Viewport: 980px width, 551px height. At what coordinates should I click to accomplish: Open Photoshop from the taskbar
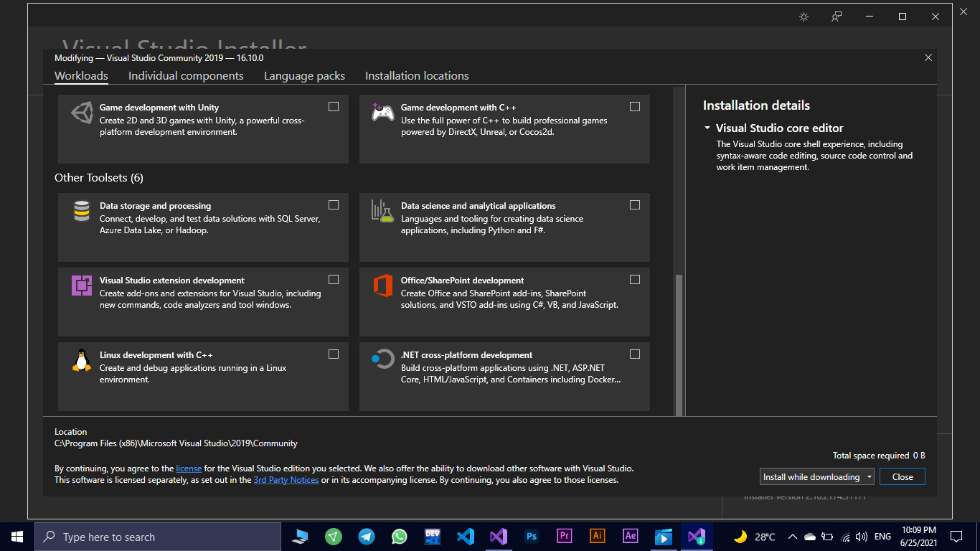[x=532, y=537]
